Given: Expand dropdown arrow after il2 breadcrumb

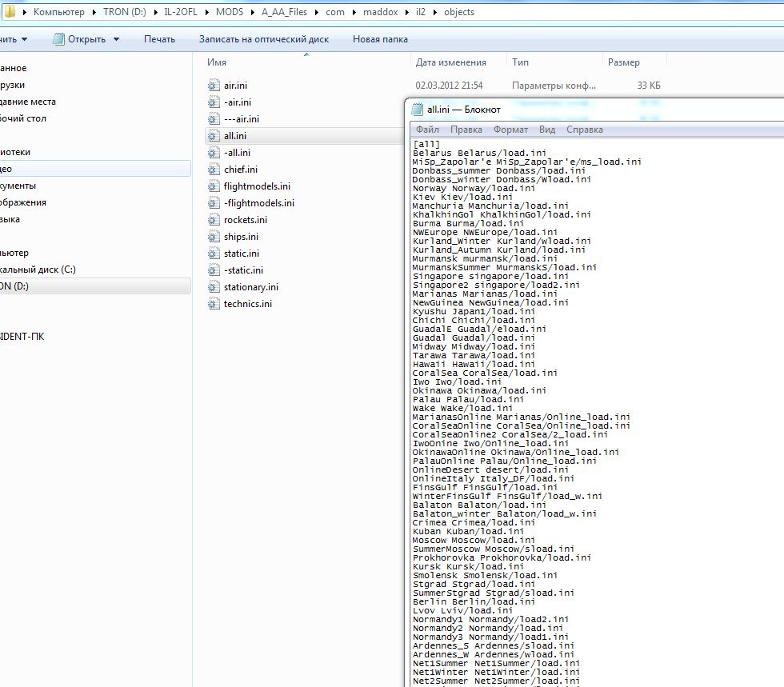Looking at the screenshot, I should [x=434, y=12].
